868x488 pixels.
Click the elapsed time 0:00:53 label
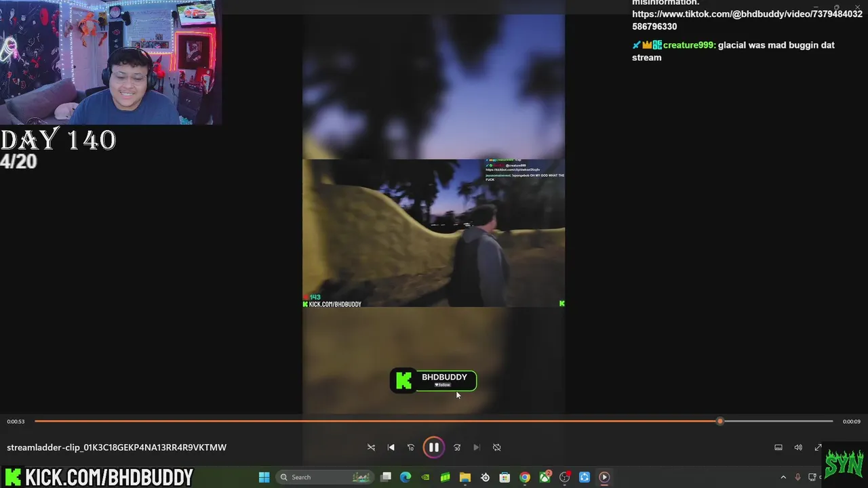pos(16,422)
